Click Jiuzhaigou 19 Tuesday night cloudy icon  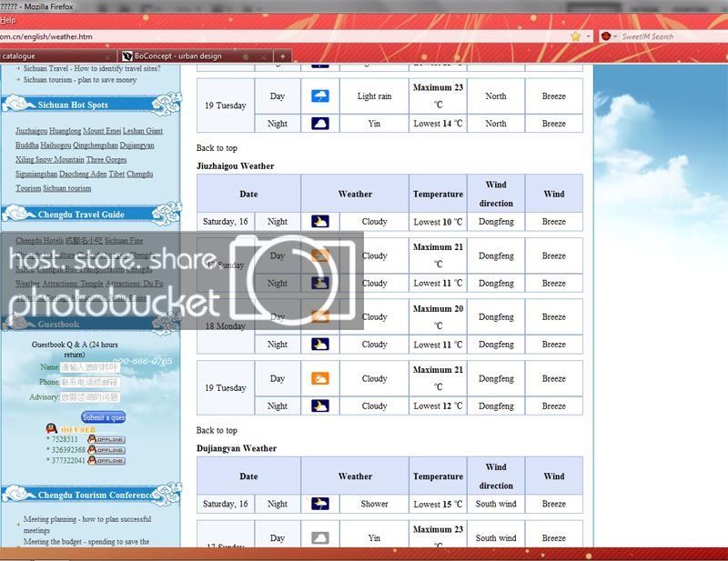click(x=320, y=406)
